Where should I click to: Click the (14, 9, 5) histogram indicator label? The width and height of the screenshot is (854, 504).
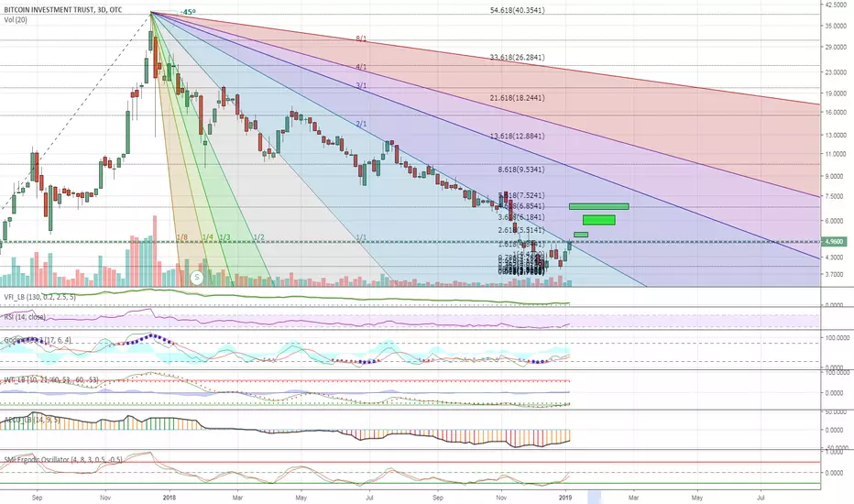click(31, 420)
